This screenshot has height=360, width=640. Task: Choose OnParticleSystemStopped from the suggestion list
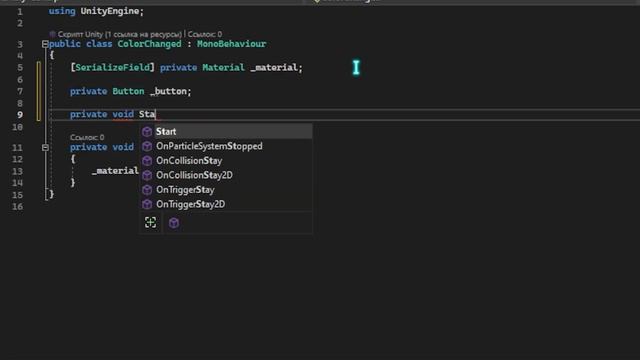(227, 146)
